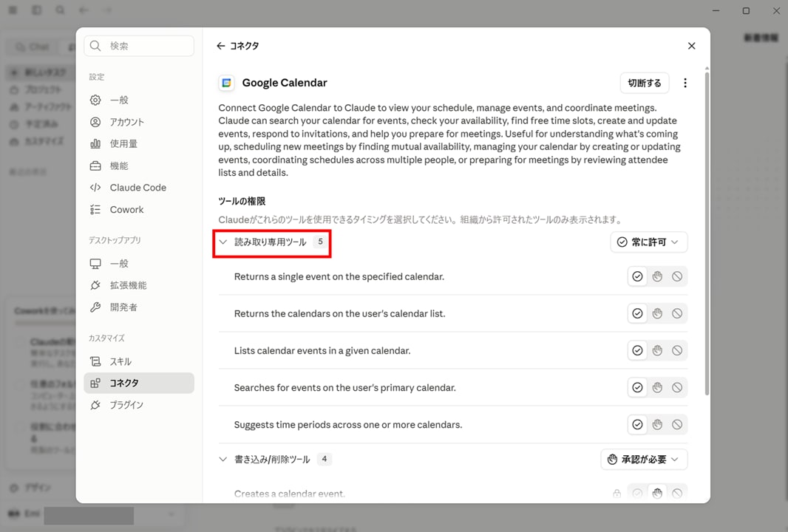Open the Claude Code settings page
This screenshot has width=788, height=532.
click(x=137, y=188)
